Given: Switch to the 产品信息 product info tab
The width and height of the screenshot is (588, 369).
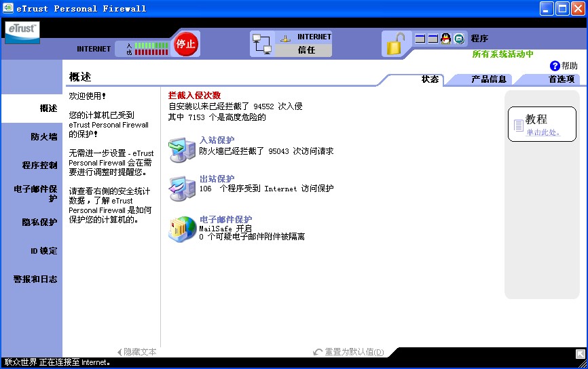Looking at the screenshot, I should 489,79.
